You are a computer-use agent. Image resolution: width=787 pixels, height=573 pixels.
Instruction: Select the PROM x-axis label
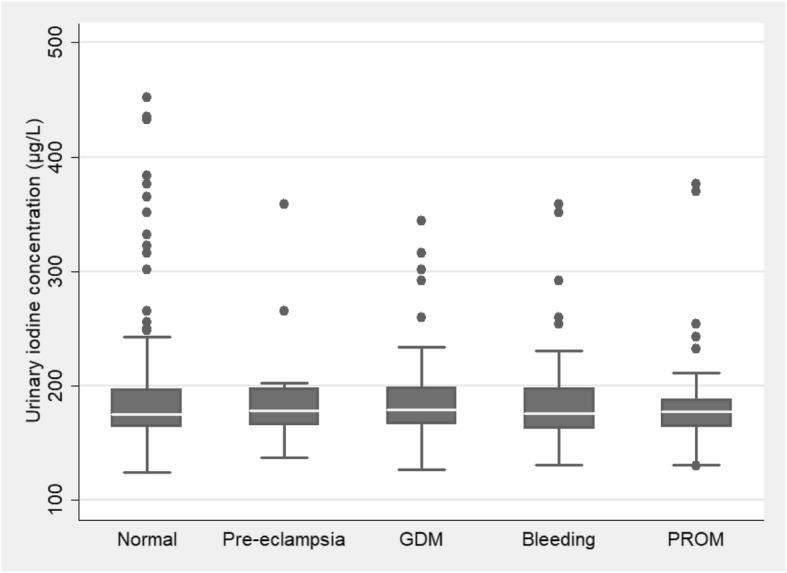click(696, 540)
